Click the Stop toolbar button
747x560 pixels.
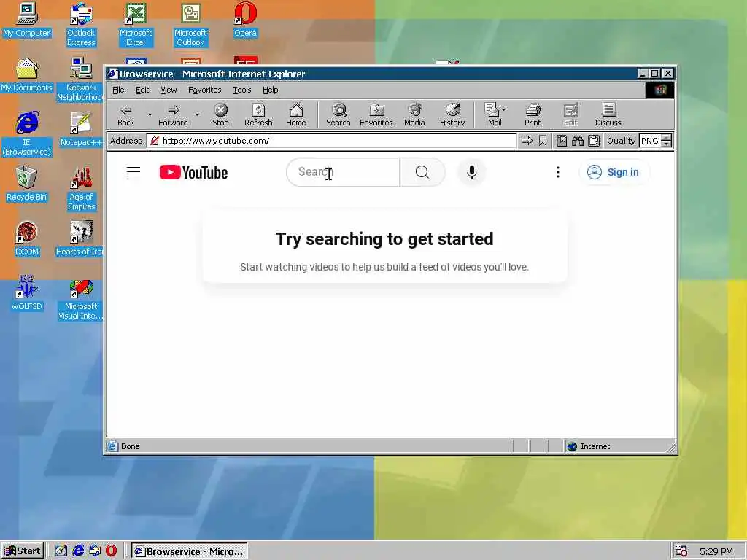click(x=220, y=114)
